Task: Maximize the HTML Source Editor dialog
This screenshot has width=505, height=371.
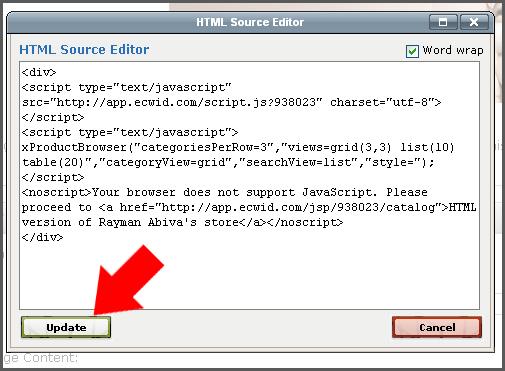Action: (x=443, y=22)
